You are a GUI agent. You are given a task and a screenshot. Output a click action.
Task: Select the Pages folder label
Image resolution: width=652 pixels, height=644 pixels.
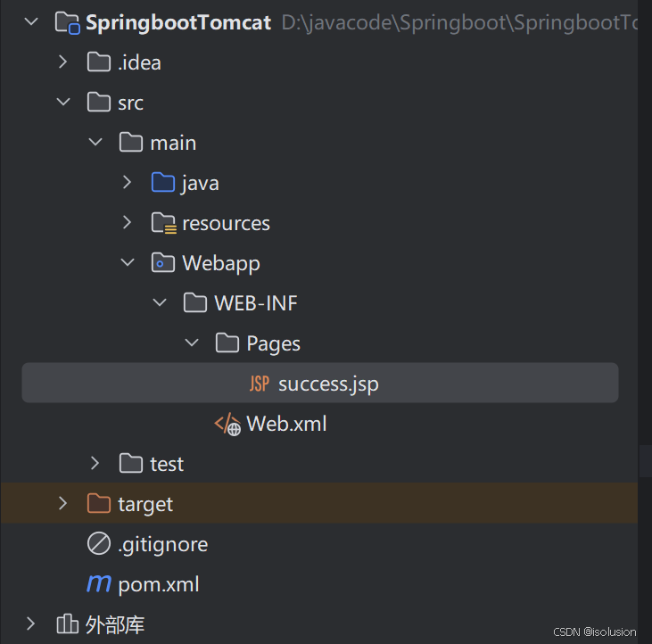tap(273, 343)
